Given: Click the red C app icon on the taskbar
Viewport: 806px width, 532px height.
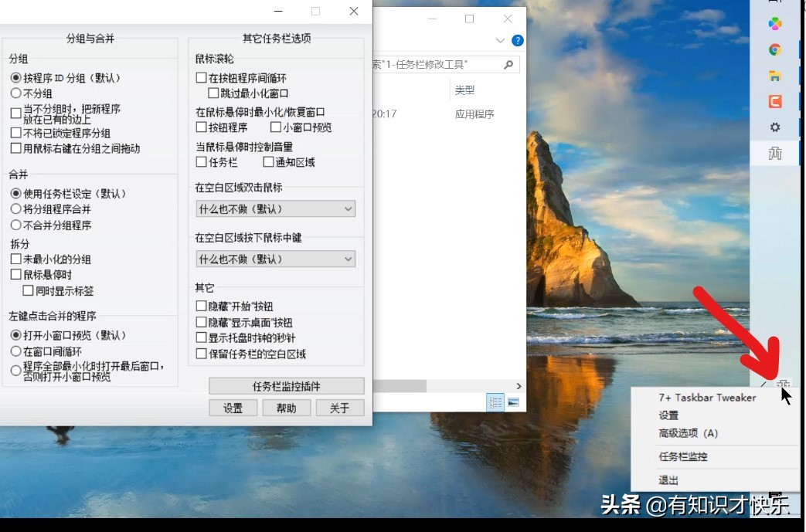Looking at the screenshot, I should tap(775, 100).
